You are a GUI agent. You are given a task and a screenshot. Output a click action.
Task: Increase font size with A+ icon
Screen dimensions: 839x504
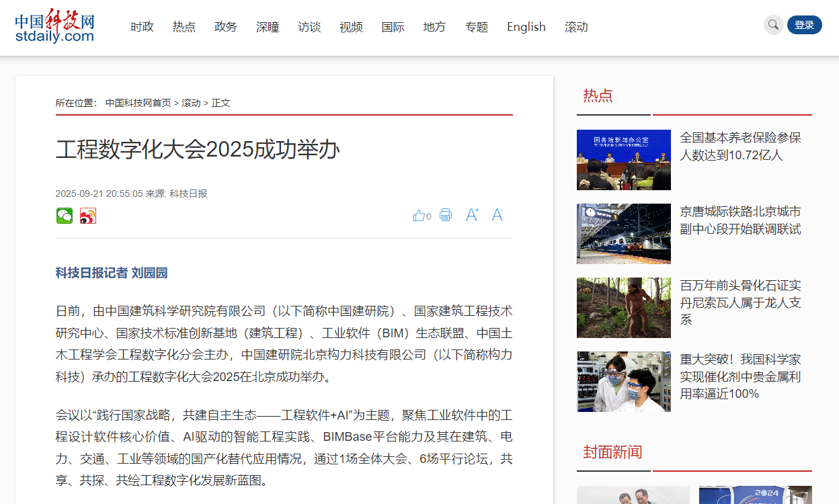[x=472, y=215]
